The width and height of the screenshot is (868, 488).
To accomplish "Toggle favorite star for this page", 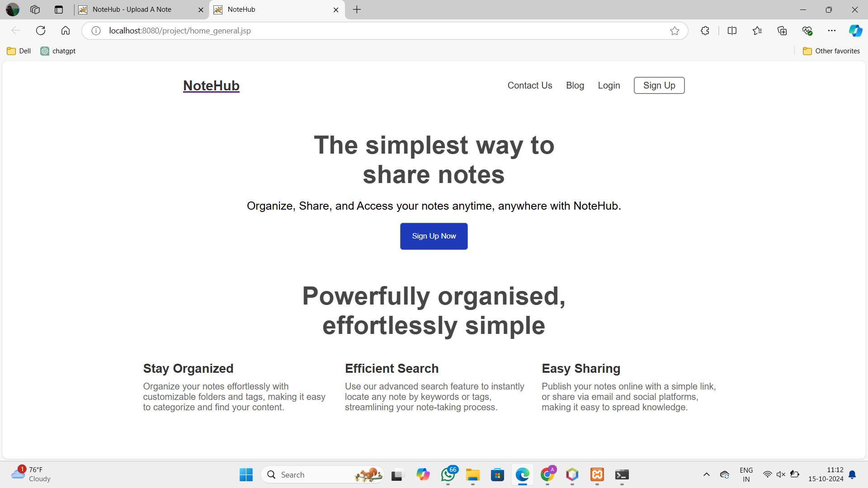I will point(675,30).
